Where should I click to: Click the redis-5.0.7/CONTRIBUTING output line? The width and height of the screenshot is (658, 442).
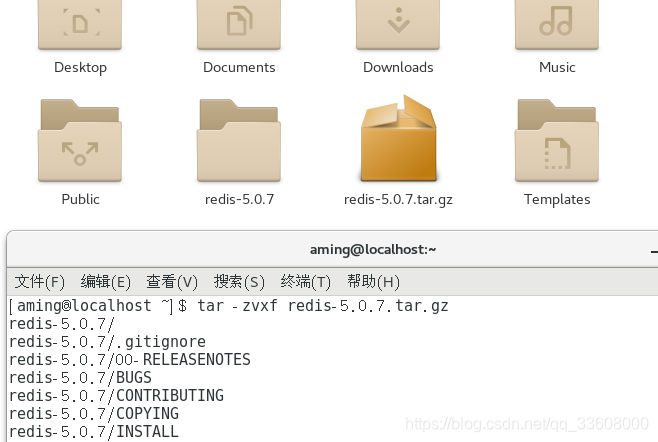116,396
